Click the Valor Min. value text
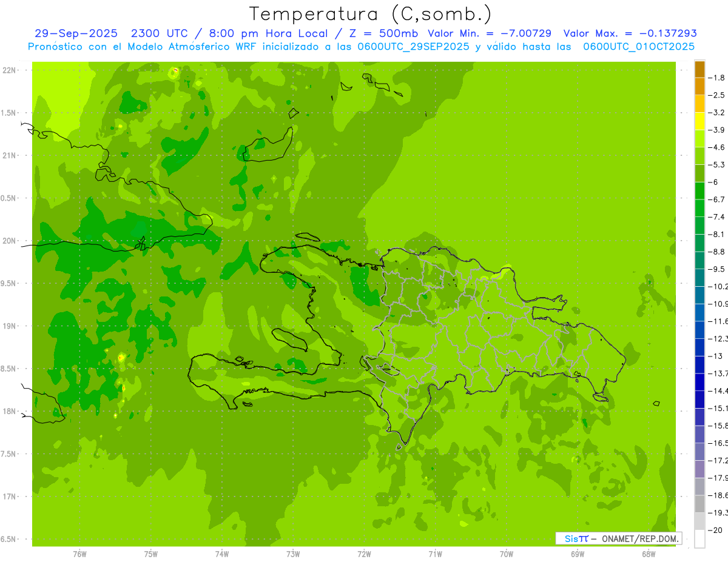 [x=490, y=33]
